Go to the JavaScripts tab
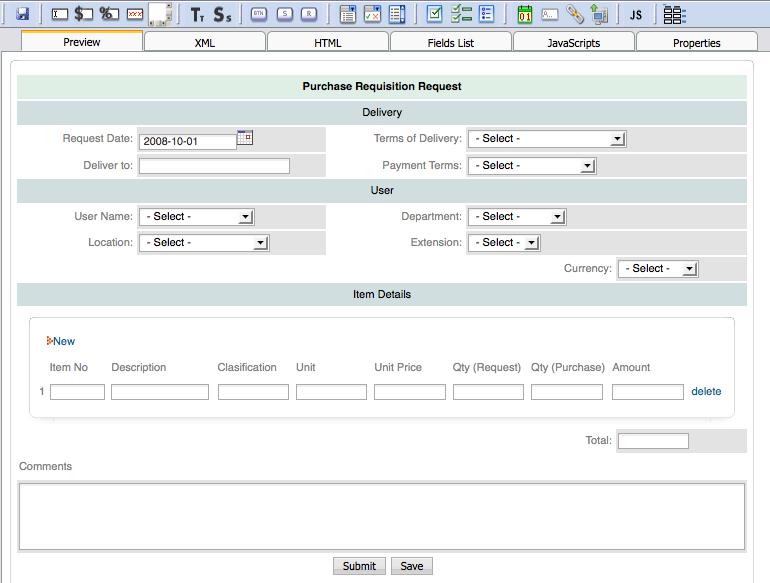 [574, 43]
